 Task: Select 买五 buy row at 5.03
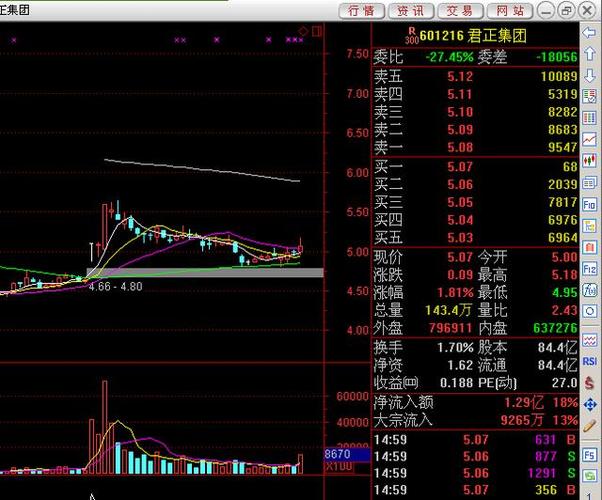coord(475,238)
